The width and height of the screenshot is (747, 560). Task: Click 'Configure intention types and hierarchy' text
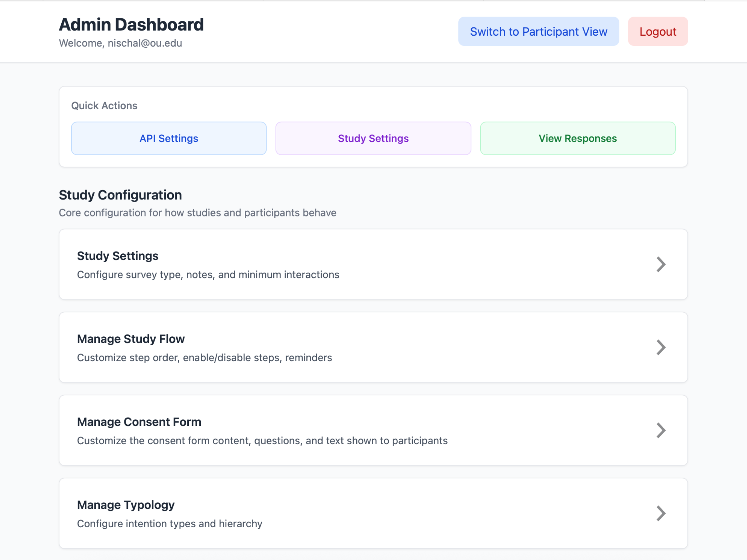(x=170, y=524)
